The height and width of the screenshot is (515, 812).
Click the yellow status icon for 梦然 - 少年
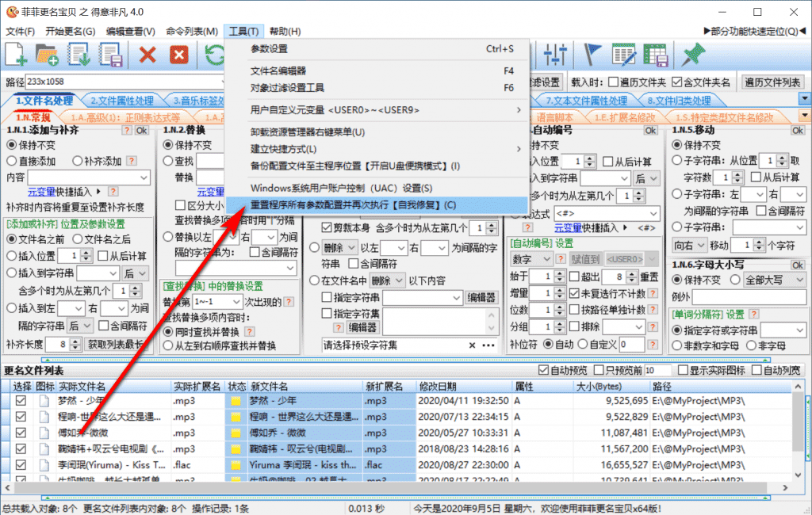(236, 401)
